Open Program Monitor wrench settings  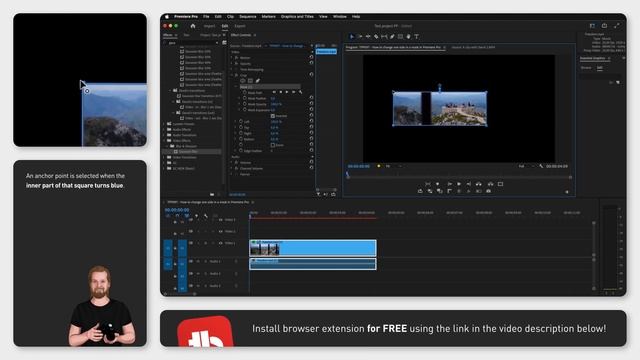point(541,166)
